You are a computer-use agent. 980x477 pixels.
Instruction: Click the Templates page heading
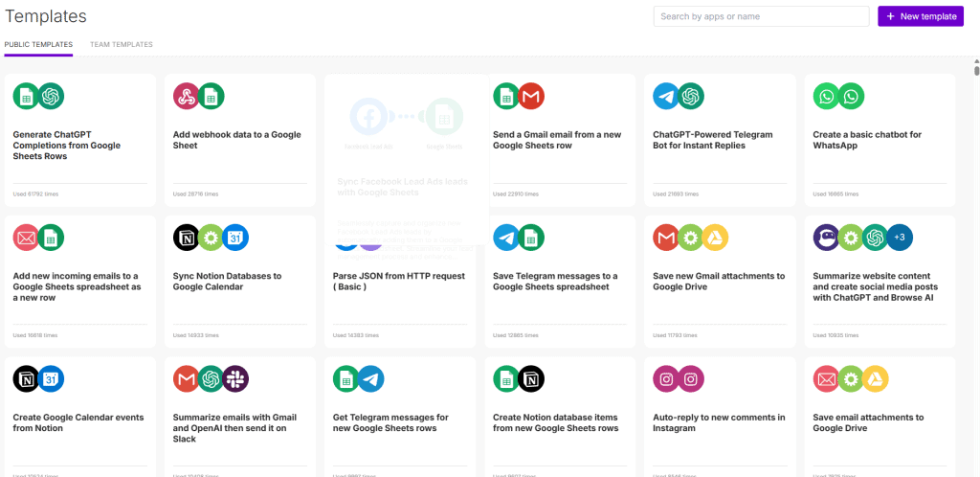[x=46, y=16]
